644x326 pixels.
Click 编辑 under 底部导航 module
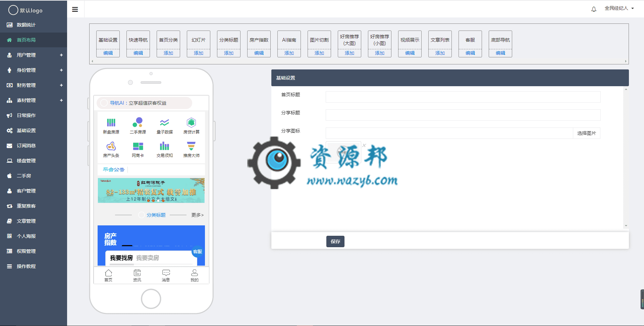tap(500, 53)
